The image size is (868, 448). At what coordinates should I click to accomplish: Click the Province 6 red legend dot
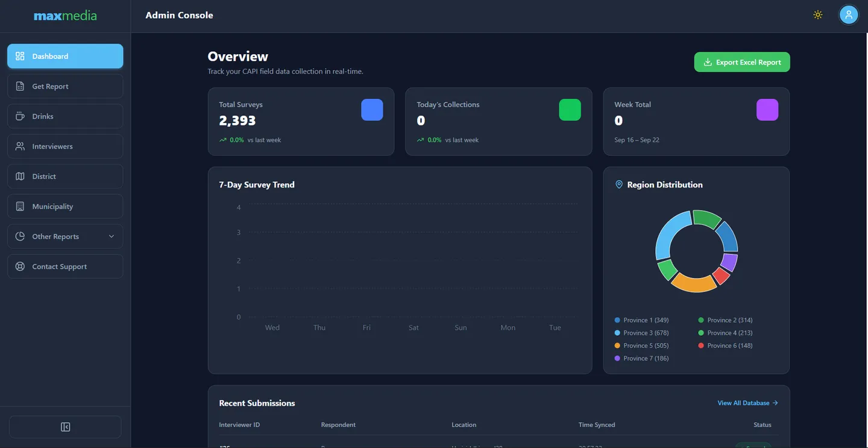tap(701, 345)
